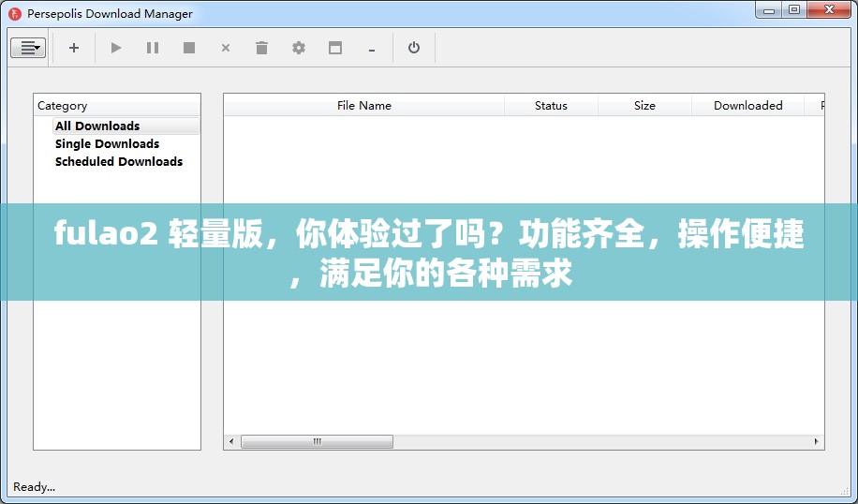Stop download with the square stop icon
The width and height of the screenshot is (858, 504).
point(189,48)
